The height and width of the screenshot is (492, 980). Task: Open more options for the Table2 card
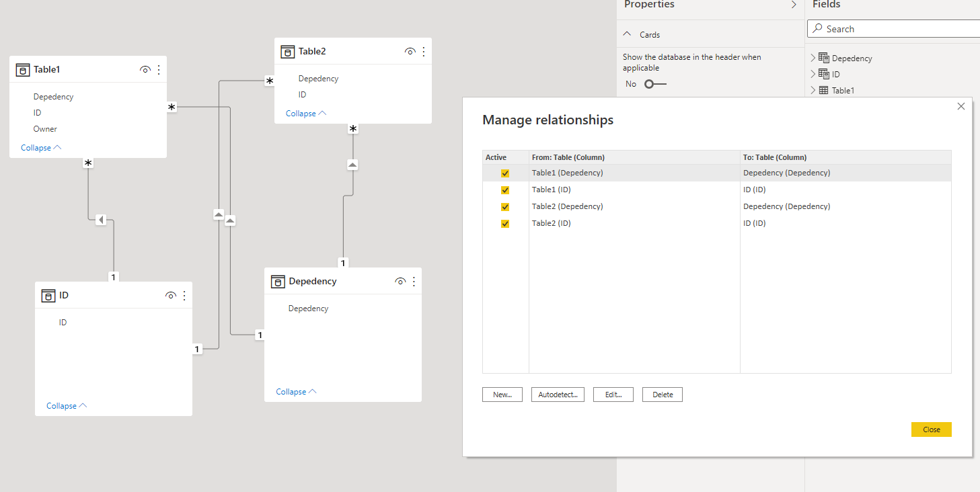click(x=424, y=52)
